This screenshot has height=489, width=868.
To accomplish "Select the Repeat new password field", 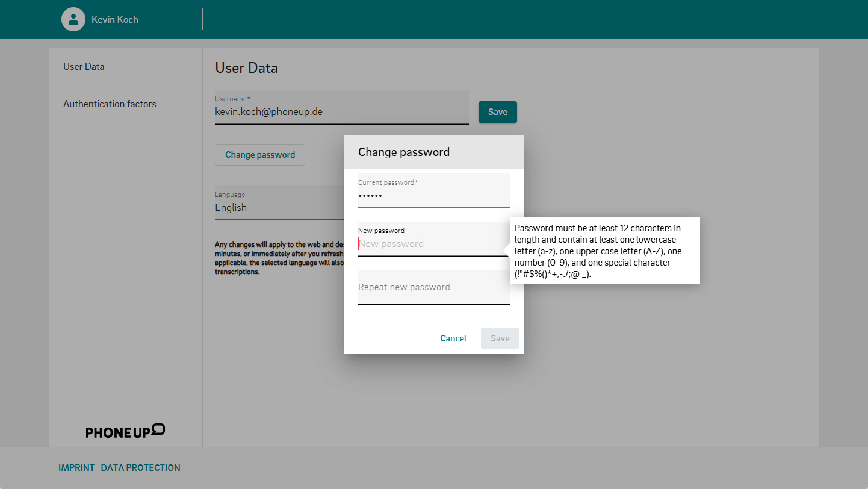I will [x=433, y=287].
